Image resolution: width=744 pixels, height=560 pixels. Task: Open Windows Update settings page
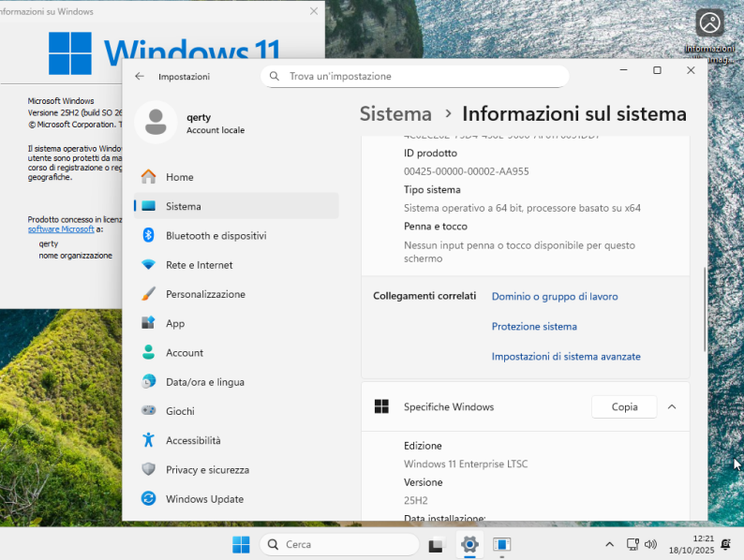[236, 499]
